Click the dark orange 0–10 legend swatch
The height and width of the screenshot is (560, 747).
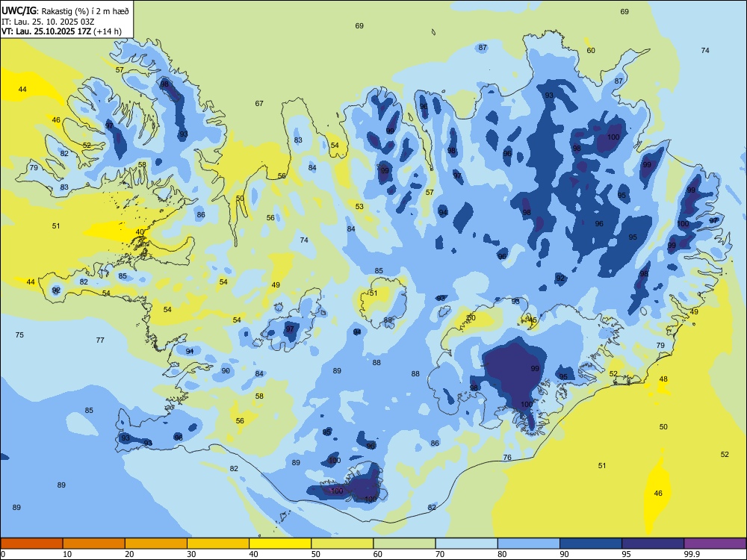[31, 544]
